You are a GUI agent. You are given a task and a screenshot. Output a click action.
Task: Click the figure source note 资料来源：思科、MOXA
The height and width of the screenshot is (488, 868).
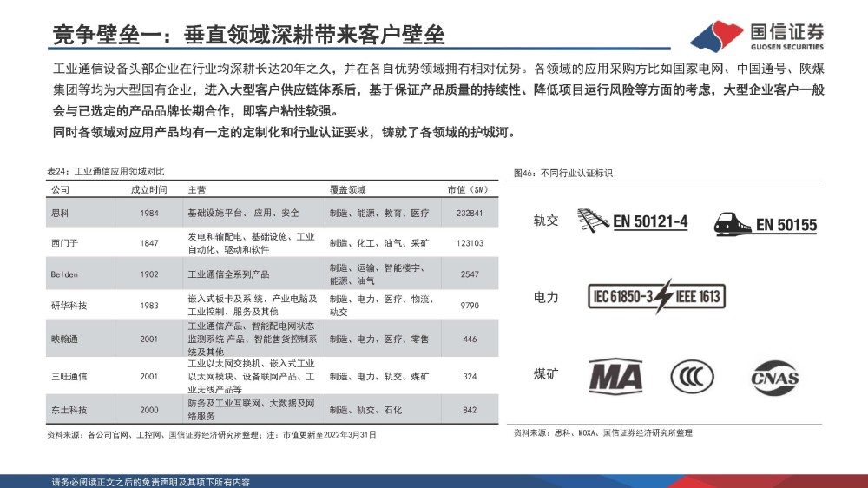pyautogui.click(x=603, y=432)
